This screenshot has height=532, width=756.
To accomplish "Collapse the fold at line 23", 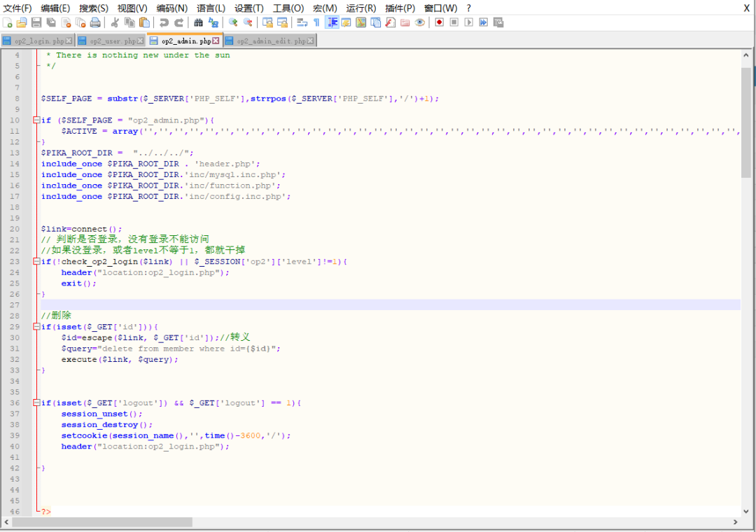I will 36,261.
